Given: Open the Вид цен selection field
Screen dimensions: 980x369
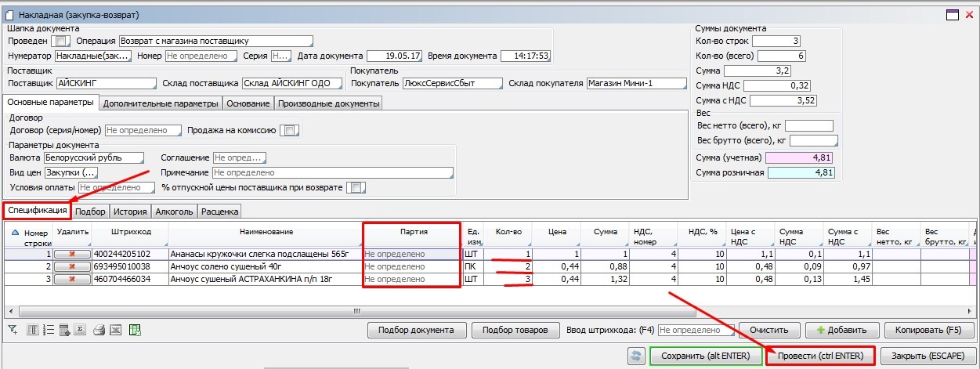Looking at the screenshot, I should point(71,172).
